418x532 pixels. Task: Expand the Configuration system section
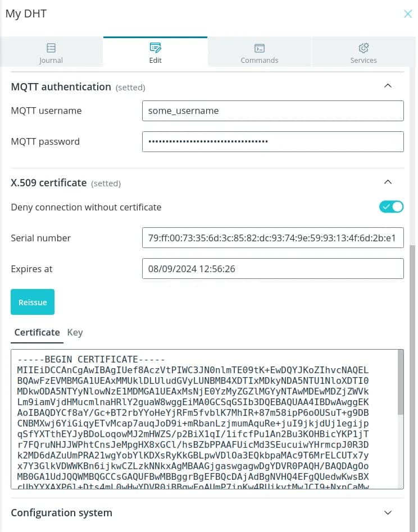point(387,512)
